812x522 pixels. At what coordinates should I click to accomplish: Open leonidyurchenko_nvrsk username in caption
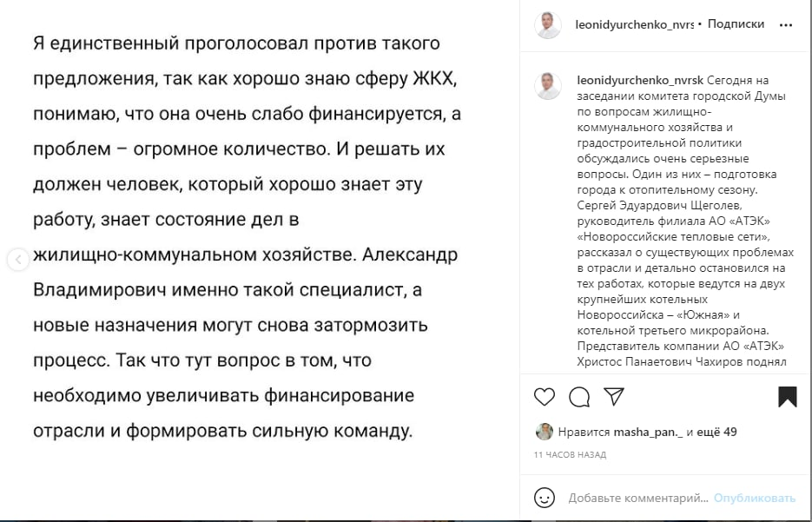tap(640, 80)
